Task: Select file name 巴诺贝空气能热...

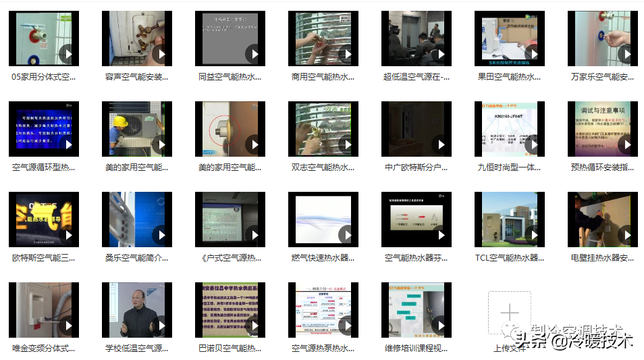Action: (230, 348)
